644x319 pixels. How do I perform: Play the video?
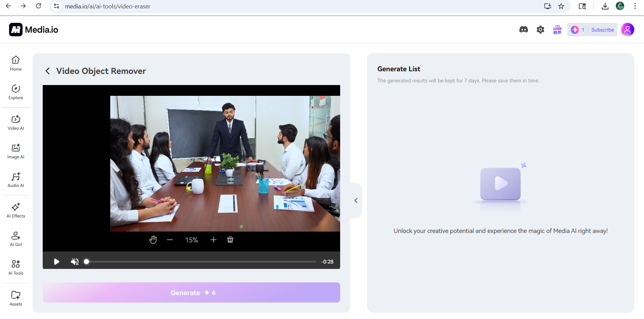tap(56, 262)
